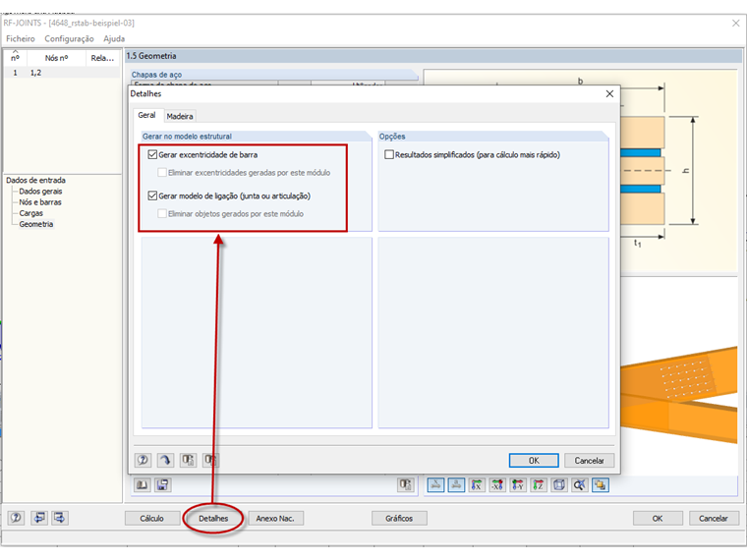Click the Nós nº column header
Image resolution: width=747 pixels, height=560 pixels.
[x=57, y=58]
